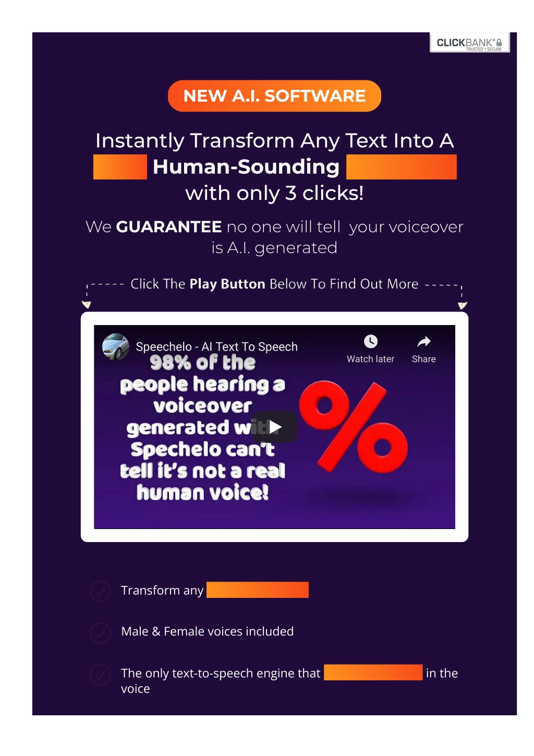
Task: Click the NEW A.I. SOFTWARE banner button
Action: click(x=274, y=96)
